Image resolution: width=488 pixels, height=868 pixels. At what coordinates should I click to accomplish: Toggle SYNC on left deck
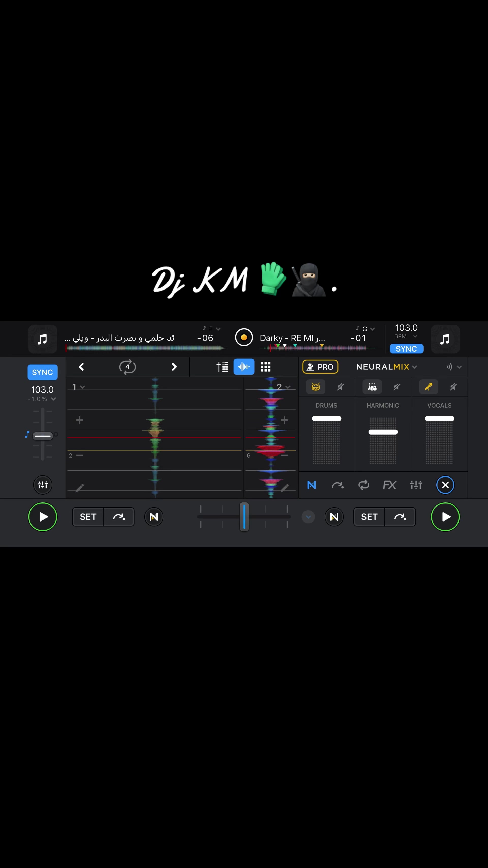(42, 372)
